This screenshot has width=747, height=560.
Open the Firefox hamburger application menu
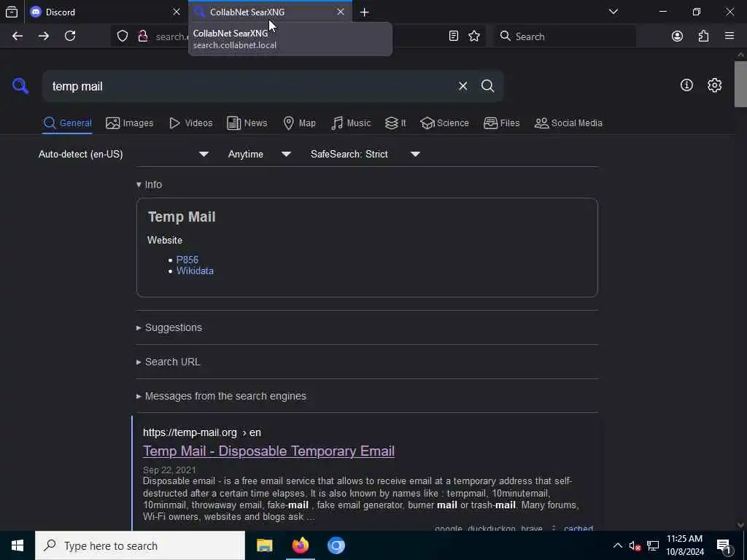click(x=729, y=36)
